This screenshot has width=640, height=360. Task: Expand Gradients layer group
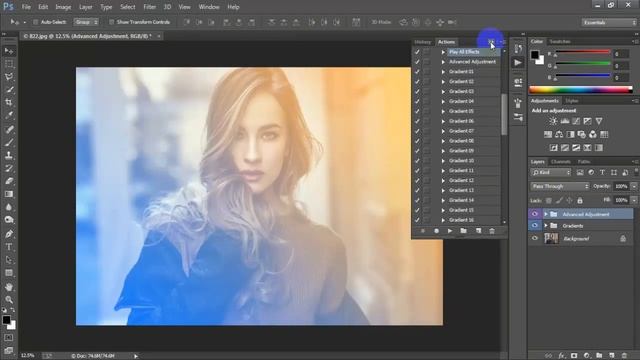pos(546,225)
